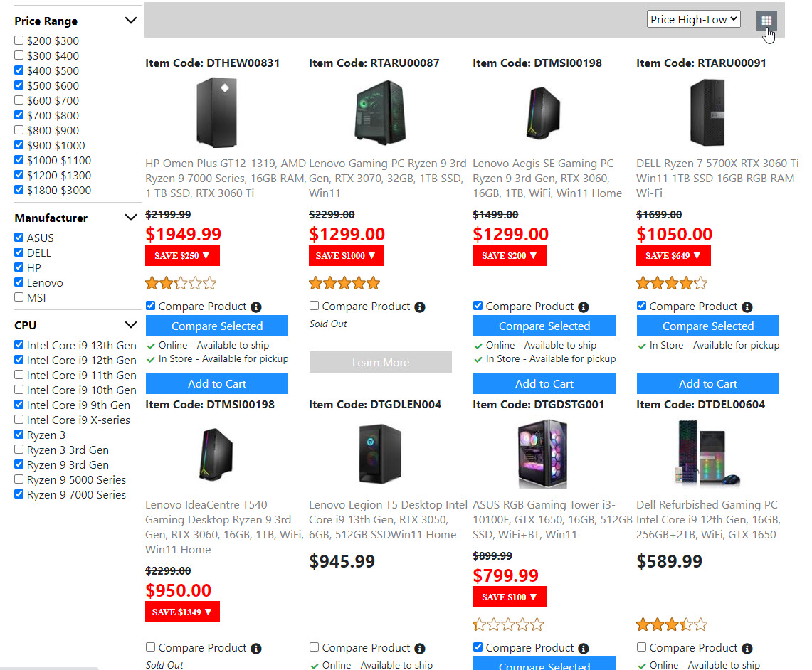Screen dimensions: 812x670
Task: Collapse the Price Range filter section
Action: coord(130,21)
